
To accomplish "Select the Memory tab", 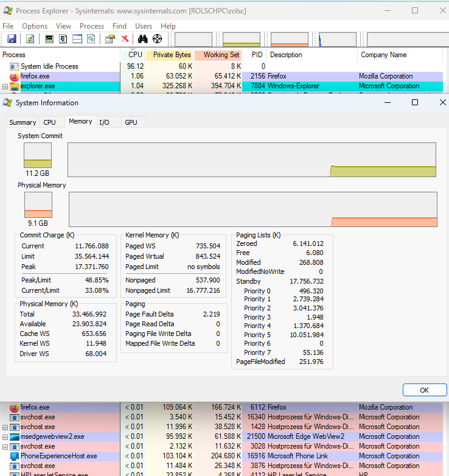I will [80, 121].
